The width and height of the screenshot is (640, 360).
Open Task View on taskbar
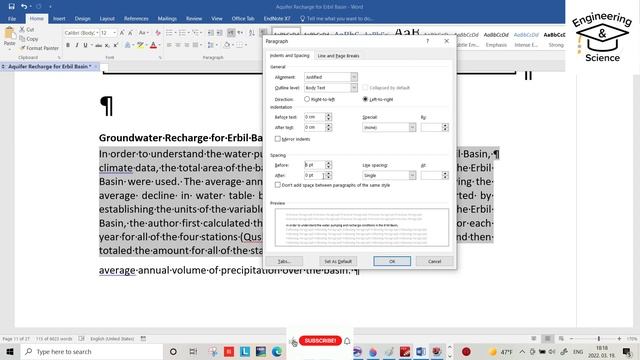pos(193,351)
